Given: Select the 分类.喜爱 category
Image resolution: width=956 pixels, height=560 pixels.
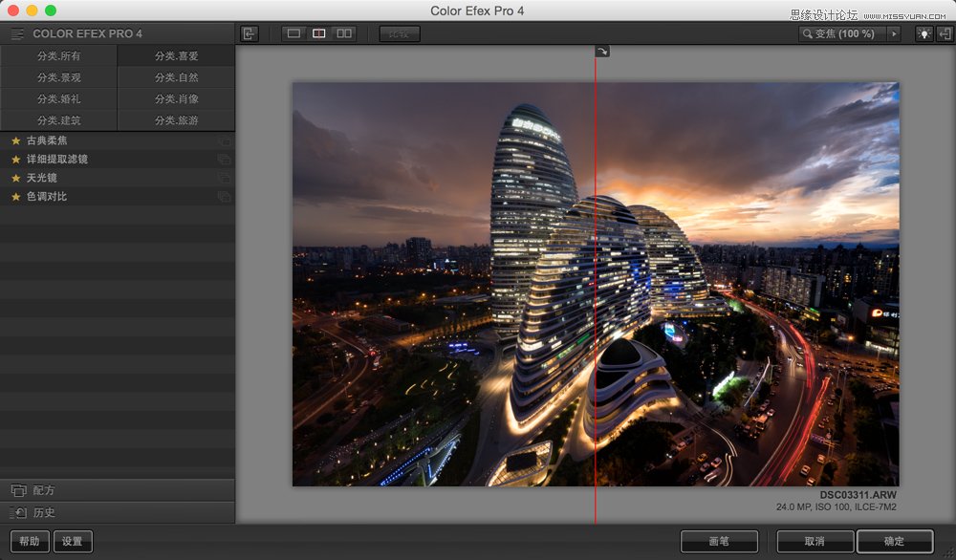Looking at the screenshot, I should (176, 55).
